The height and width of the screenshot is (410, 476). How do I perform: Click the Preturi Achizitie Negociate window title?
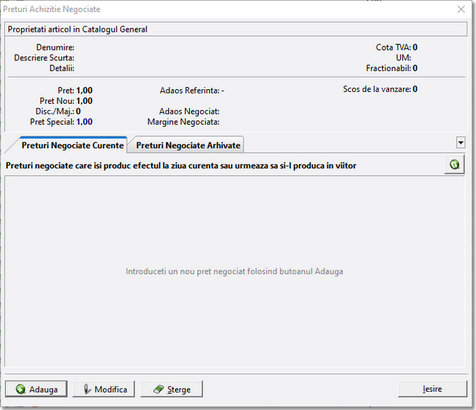coord(52,9)
